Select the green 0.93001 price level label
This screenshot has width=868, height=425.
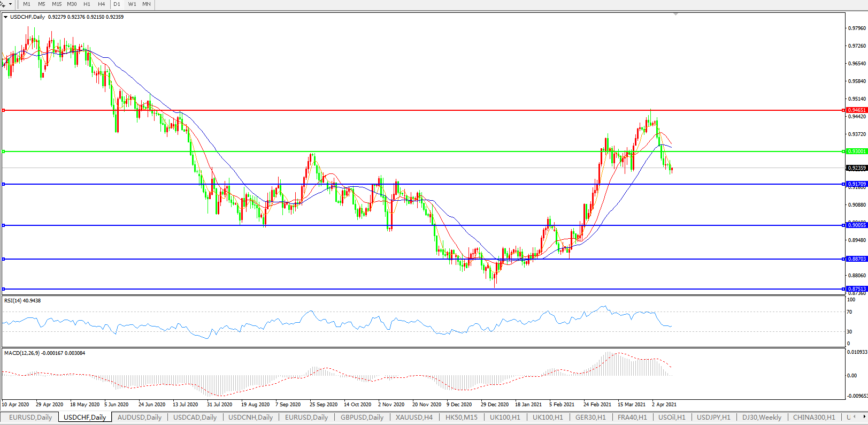(x=856, y=151)
